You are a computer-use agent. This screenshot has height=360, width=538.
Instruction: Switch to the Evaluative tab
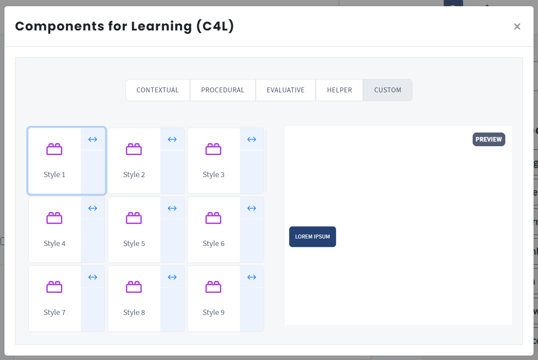(x=285, y=90)
